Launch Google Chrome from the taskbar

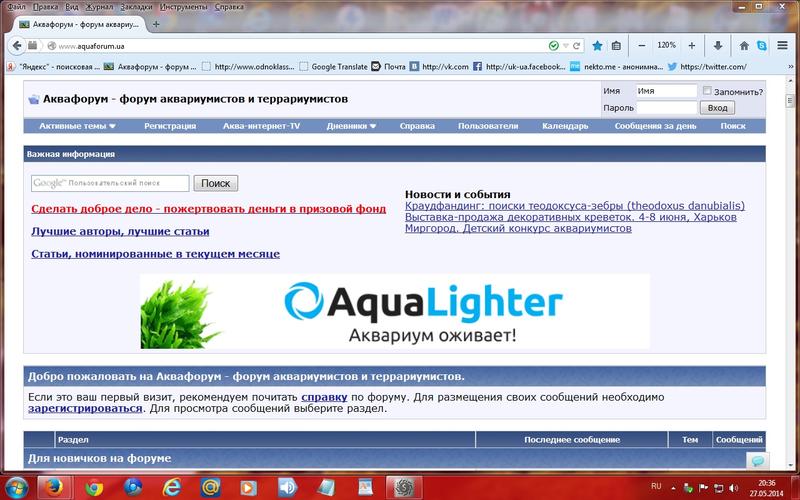(x=94, y=486)
